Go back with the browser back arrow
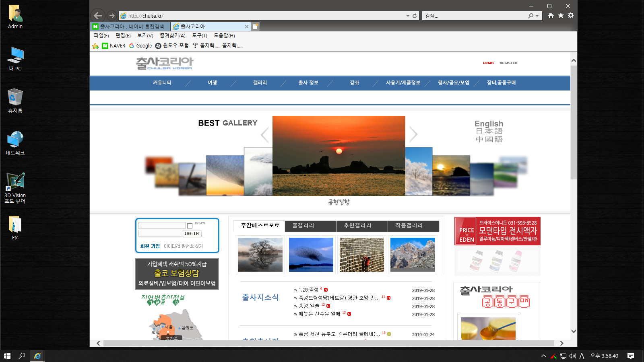The image size is (644, 362). pyautogui.click(x=98, y=16)
